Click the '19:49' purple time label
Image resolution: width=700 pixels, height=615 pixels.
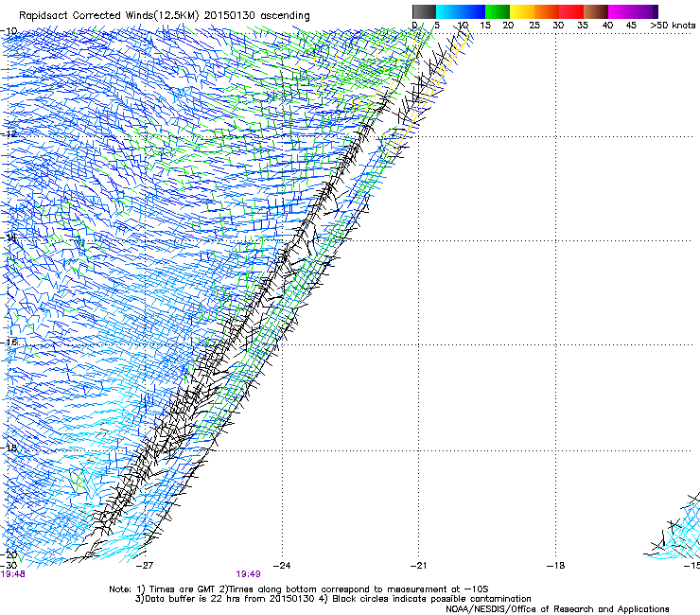pyautogui.click(x=248, y=574)
